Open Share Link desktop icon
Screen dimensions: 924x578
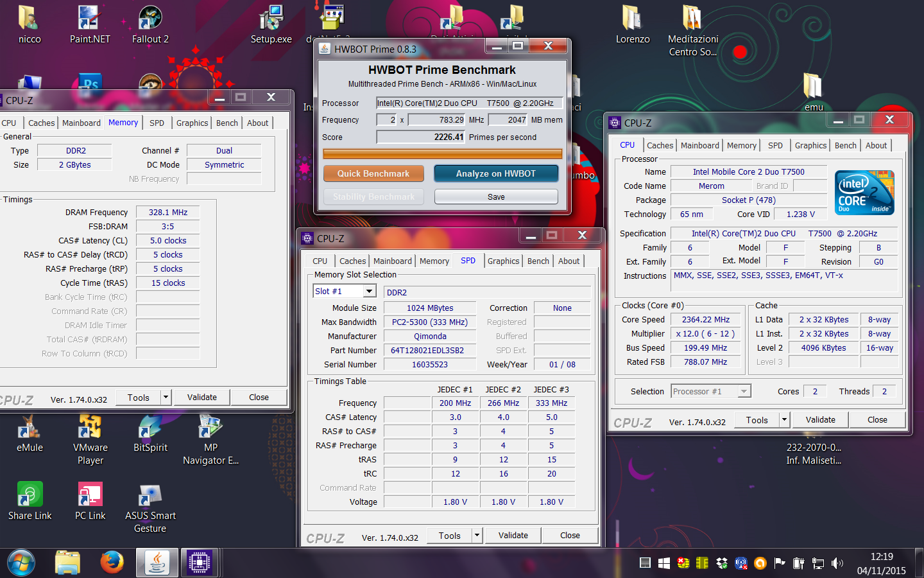coord(30,501)
